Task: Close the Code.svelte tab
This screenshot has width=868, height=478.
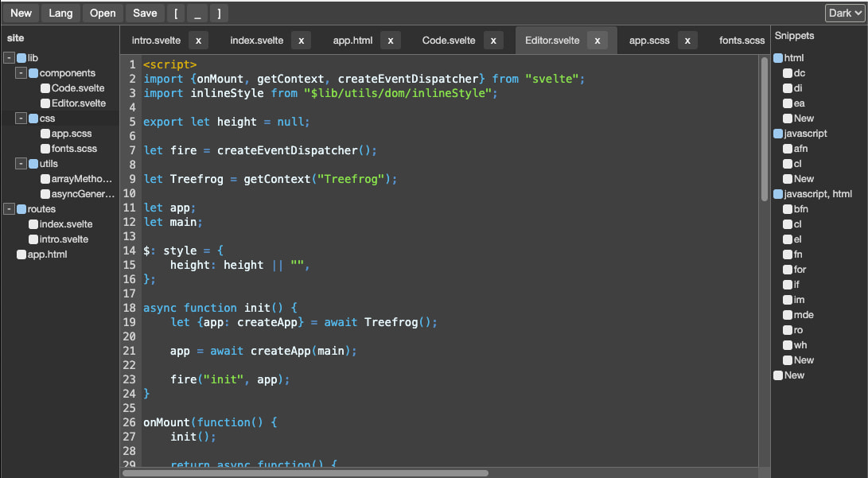Action: click(493, 41)
